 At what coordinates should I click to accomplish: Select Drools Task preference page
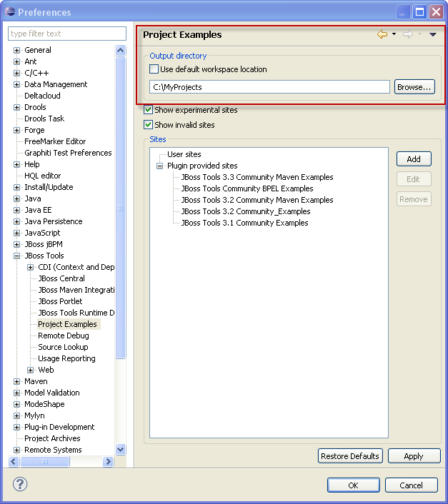tap(44, 119)
